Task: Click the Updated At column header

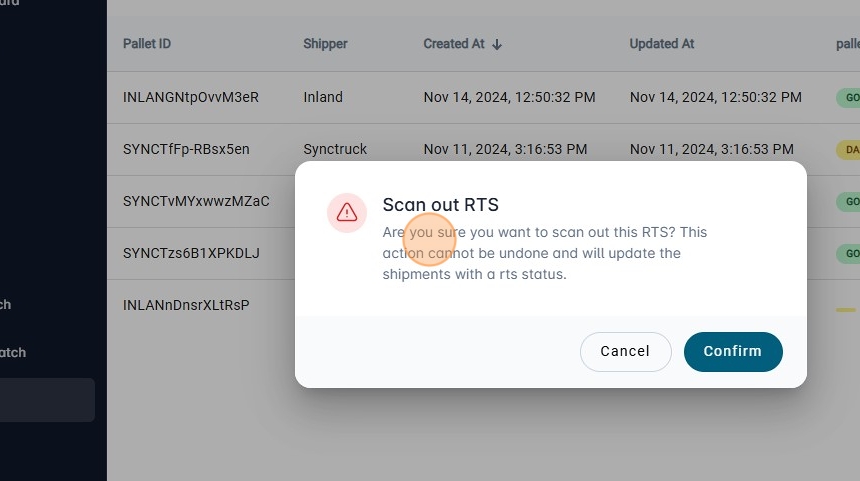Action: (x=661, y=44)
